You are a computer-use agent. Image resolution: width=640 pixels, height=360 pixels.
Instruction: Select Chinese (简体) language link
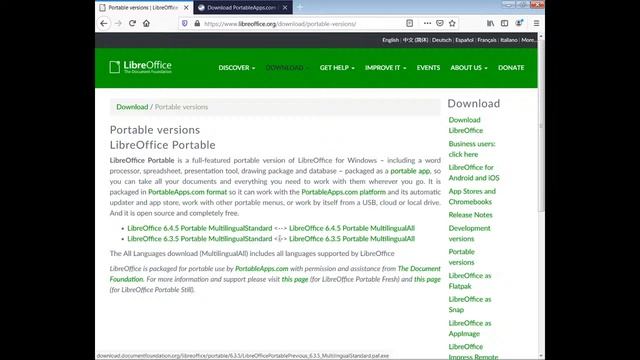pos(416,40)
